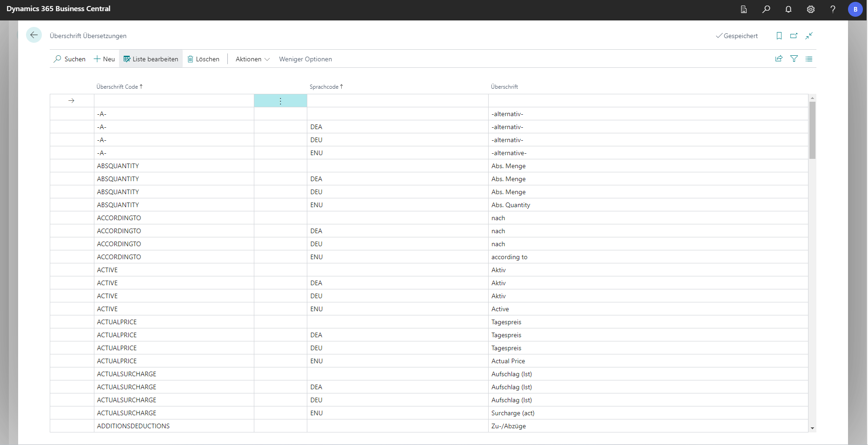Image resolution: width=868 pixels, height=445 pixels.
Task: Expand the Aktionen dropdown
Action: tap(252, 59)
